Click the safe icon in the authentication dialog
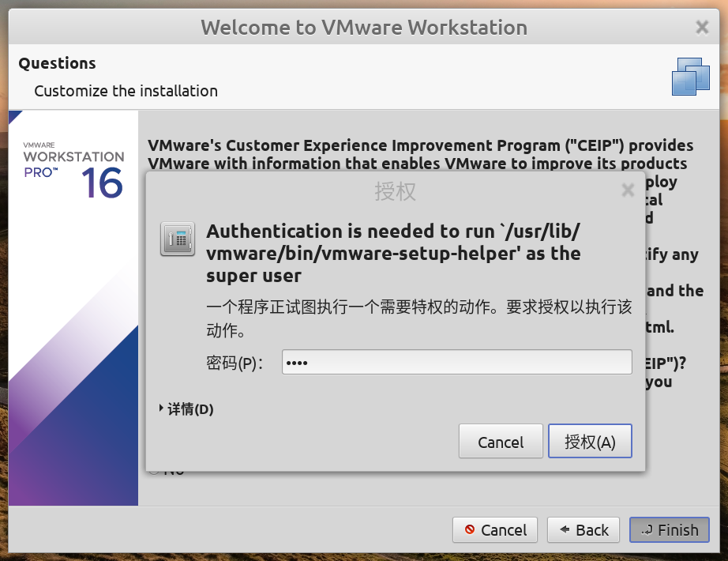Screen dimensions: 728x561 (x=178, y=239)
